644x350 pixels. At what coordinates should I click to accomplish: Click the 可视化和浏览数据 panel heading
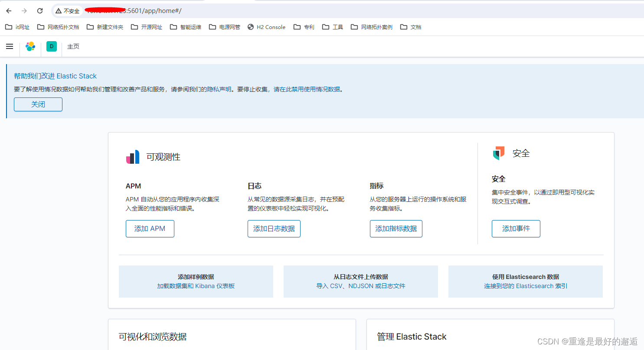153,337
